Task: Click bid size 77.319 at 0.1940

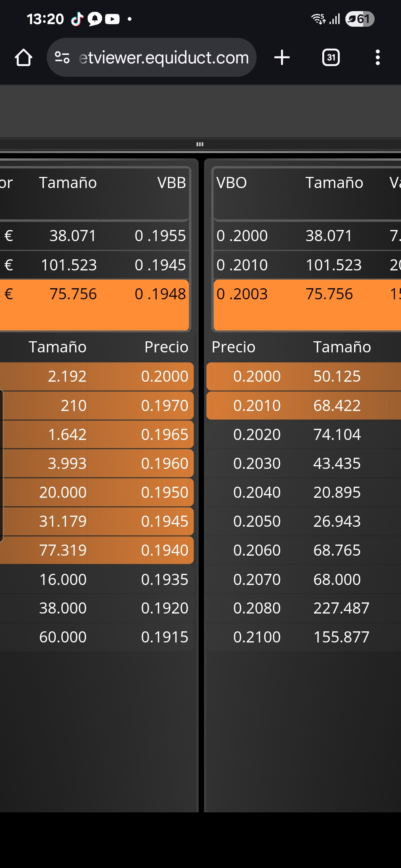Action: tap(63, 550)
